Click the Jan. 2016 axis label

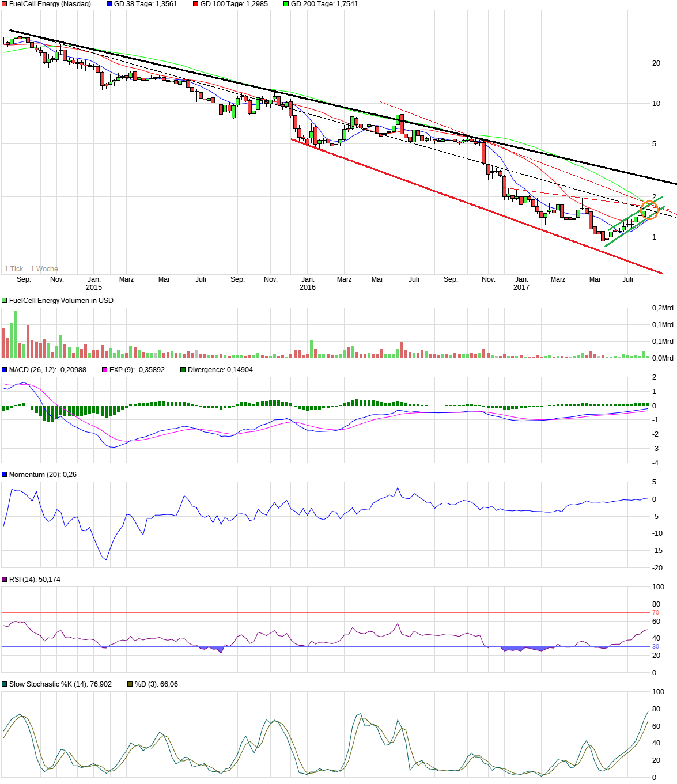(x=308, y=282)
